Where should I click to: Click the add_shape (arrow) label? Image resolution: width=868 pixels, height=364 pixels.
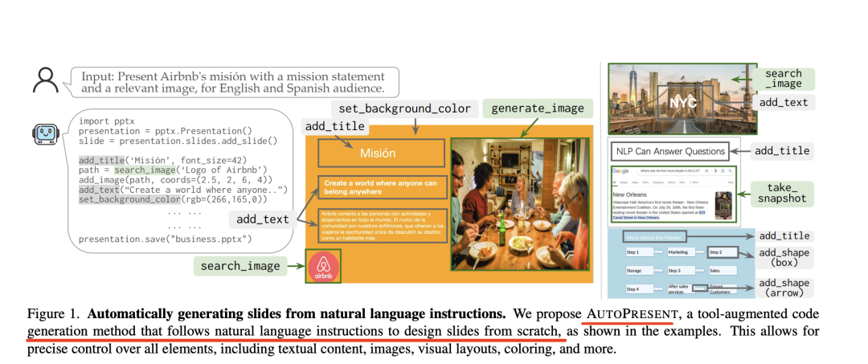785,288
